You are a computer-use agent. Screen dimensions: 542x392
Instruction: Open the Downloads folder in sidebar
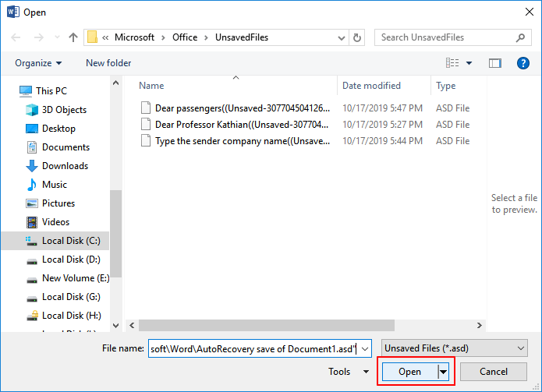tap(65, 166)
